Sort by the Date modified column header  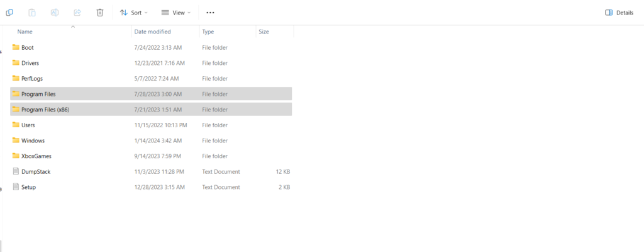(152, 31)
